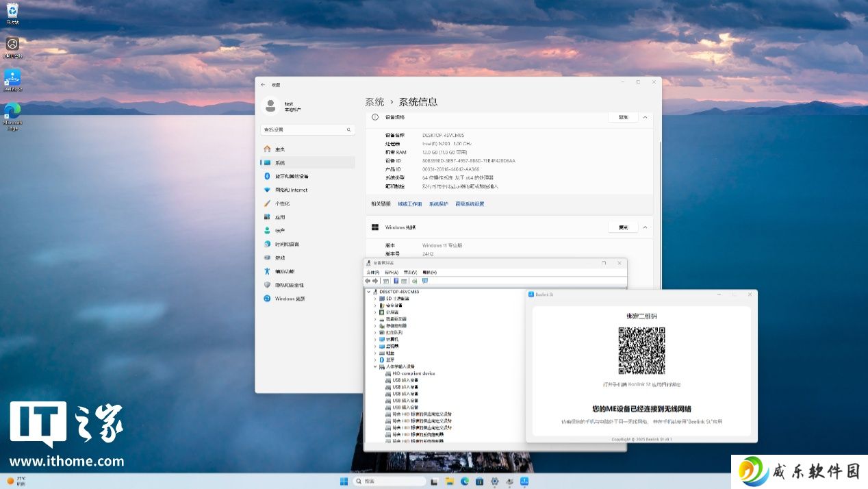Open 文件(F) menu in Device Manager
This screenshot has width=868, height=489.
(372, 272)
